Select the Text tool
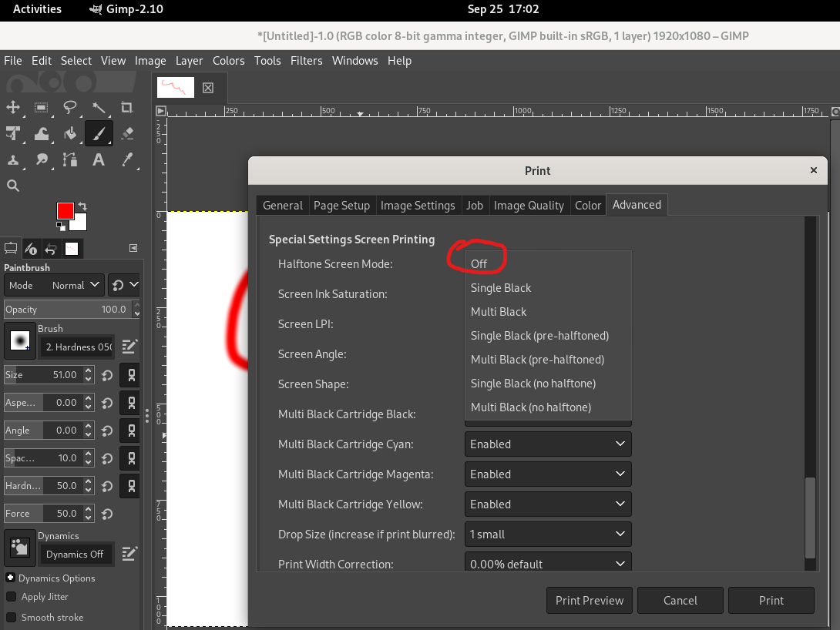 coord(99,159)
